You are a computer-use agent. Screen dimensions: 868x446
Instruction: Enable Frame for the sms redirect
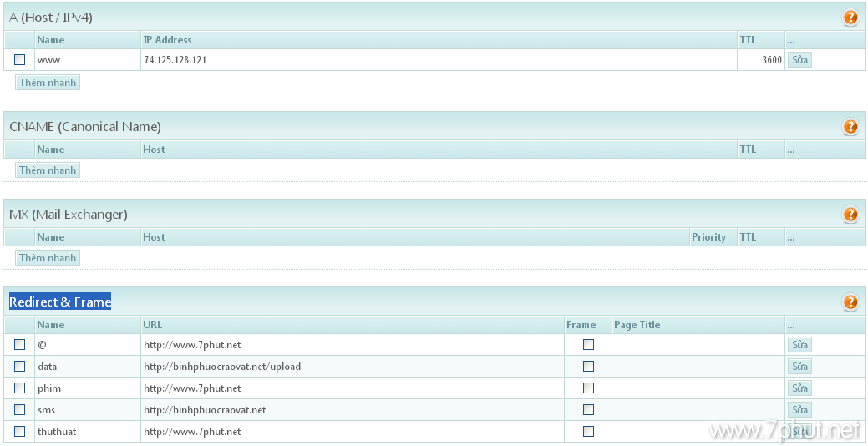click(588, 409)
